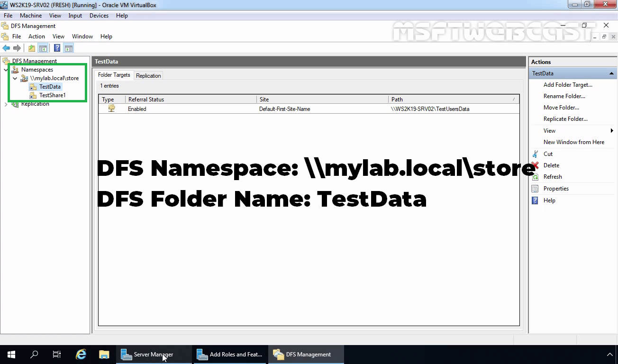Sort by Site column header
The height and width of the screenshot is (364, 618).
click(322, 100)
